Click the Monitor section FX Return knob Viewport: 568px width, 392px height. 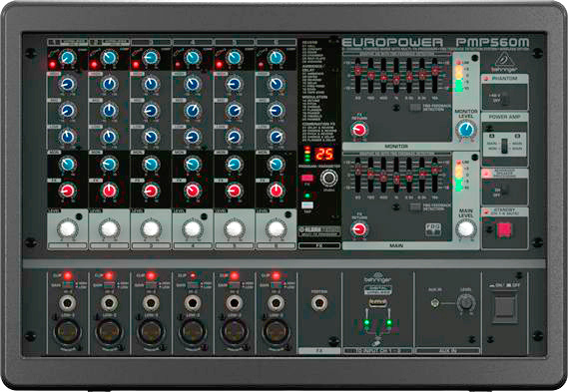(359, 130)
